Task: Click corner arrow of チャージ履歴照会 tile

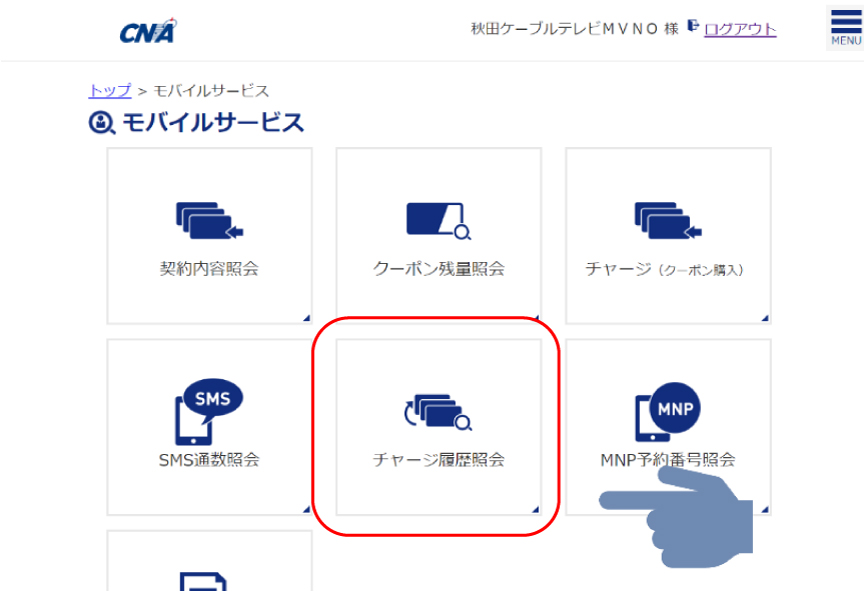Action: [x=535, y=509]
